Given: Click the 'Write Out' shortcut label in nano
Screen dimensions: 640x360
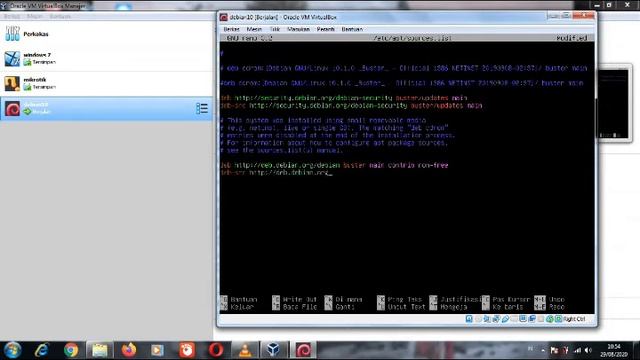Looking at the screenshot, I should 300,299.
